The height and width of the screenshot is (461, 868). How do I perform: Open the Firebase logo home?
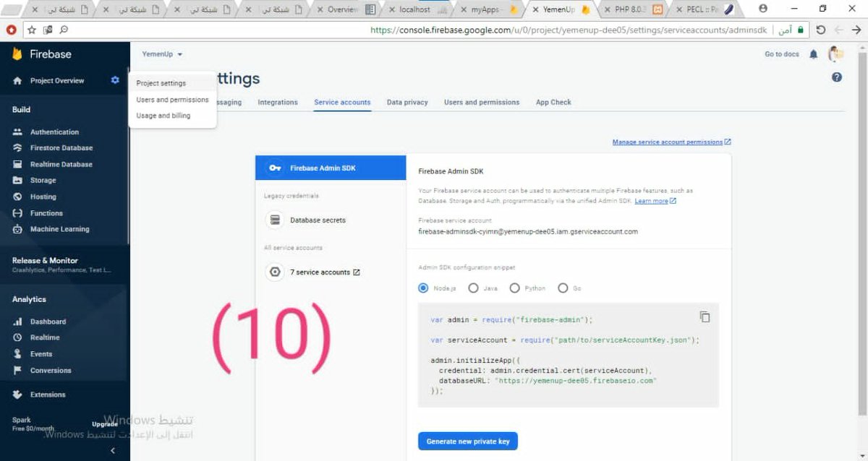coord(41,54)
